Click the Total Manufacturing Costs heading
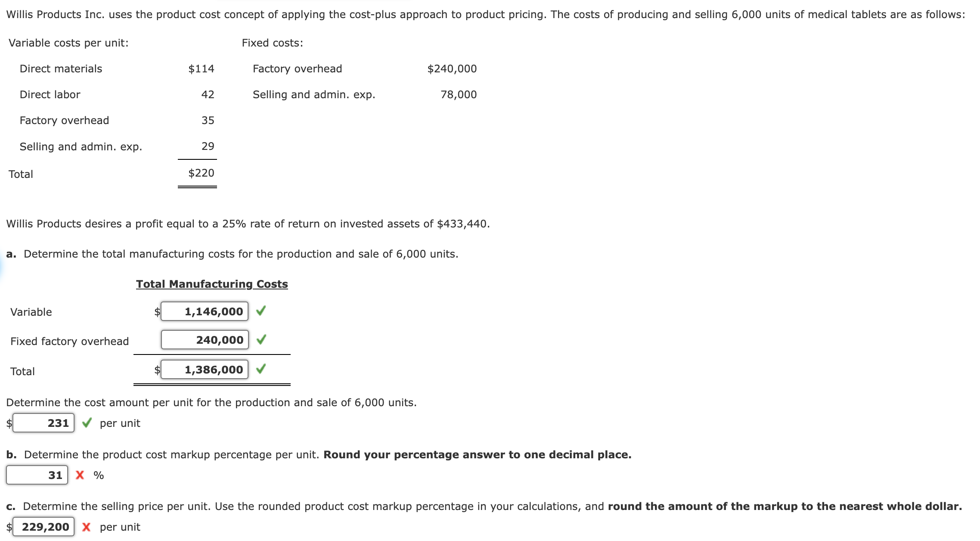980x541 pixels. 211,284
